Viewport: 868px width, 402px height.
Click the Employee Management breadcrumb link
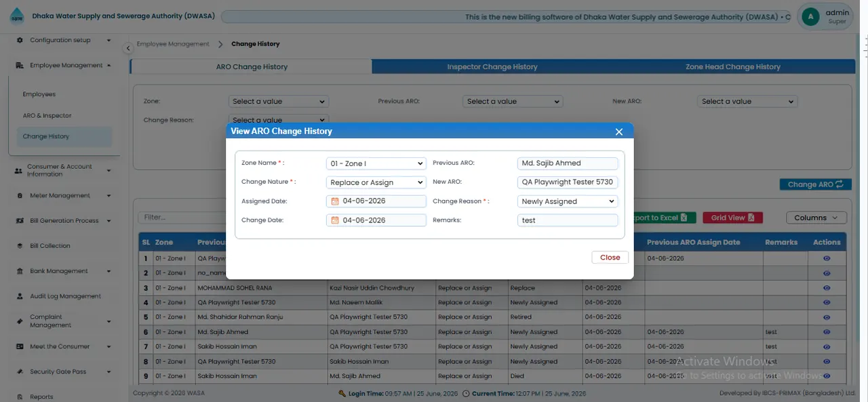(x=173, y=44)
